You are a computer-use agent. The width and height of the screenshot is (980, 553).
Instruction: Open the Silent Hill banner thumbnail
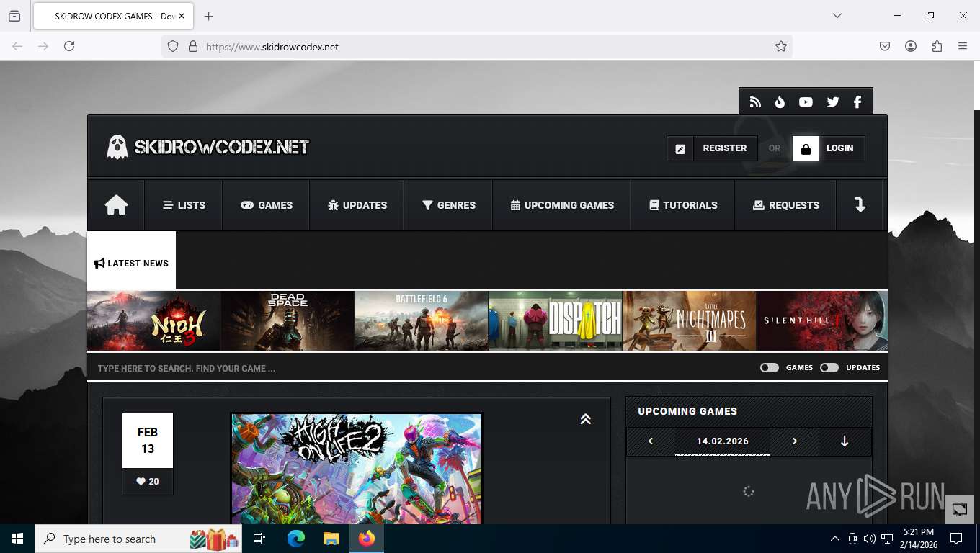822,320
